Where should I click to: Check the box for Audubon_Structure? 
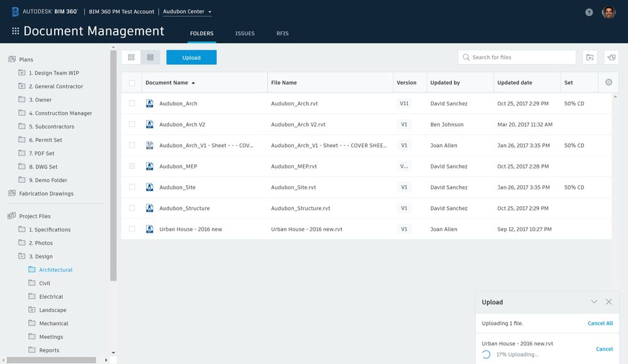coord(132,208)
